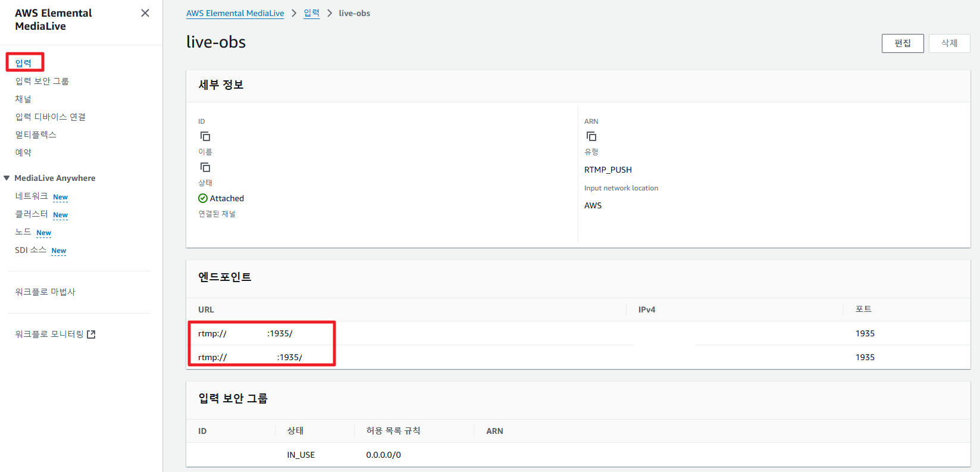The width and height of the screenshot is (980, 472).
Task: Click the New badge next to SDI 소스
Action: pyautogui.click(x=59, y=251)
